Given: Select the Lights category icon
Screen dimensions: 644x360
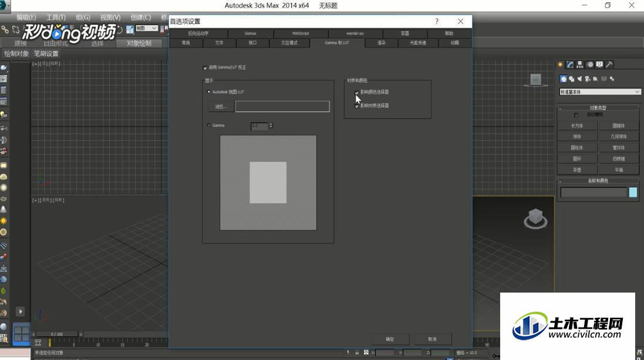Looking at the screenshot, I should coord(579,79).
